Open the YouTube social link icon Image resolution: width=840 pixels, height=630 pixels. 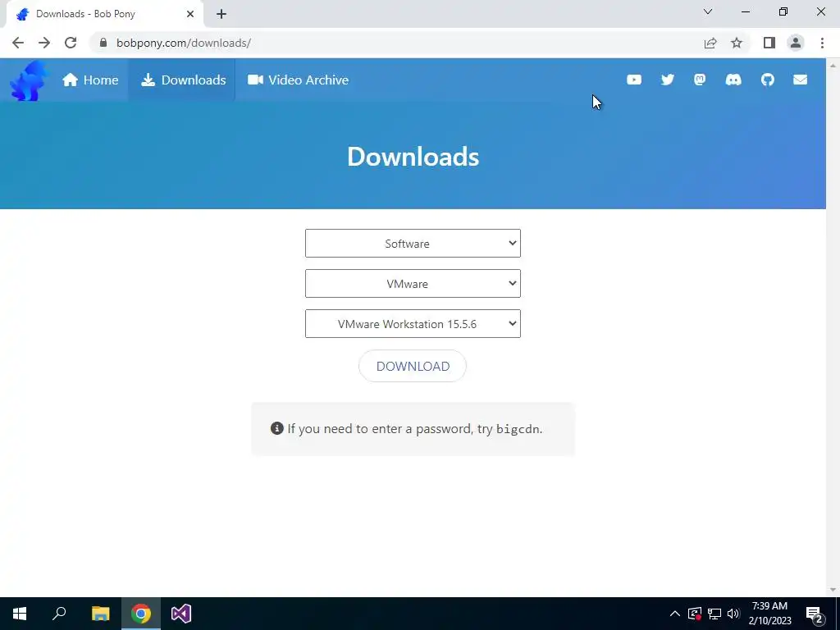634,80
